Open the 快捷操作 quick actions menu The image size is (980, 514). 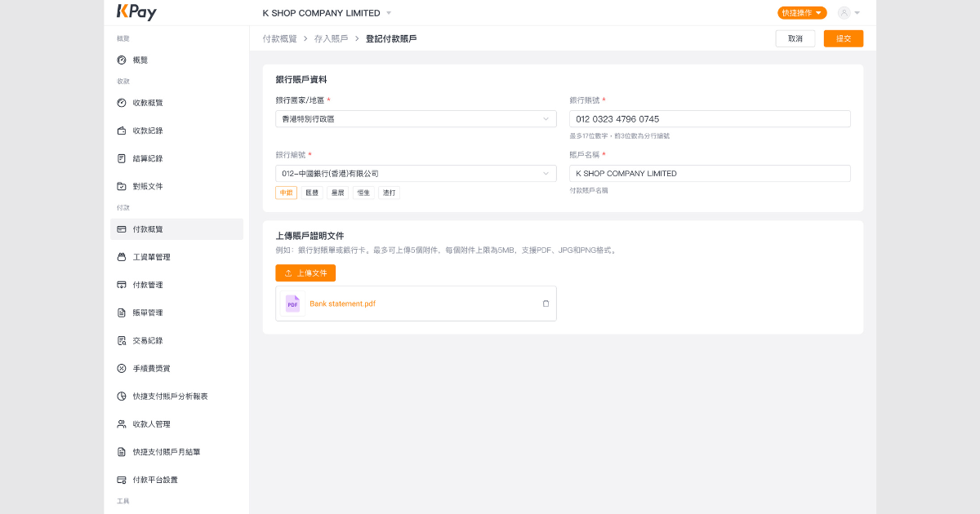pos(801,13)
